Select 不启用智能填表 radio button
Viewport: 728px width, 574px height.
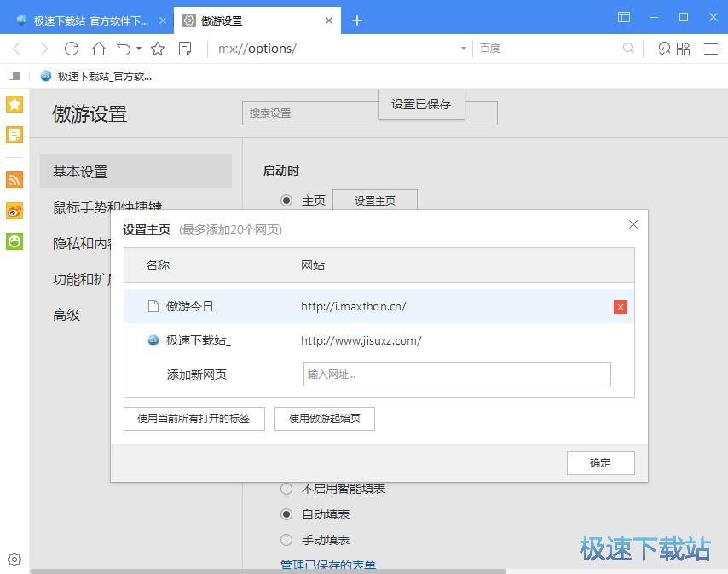[286, 489]
